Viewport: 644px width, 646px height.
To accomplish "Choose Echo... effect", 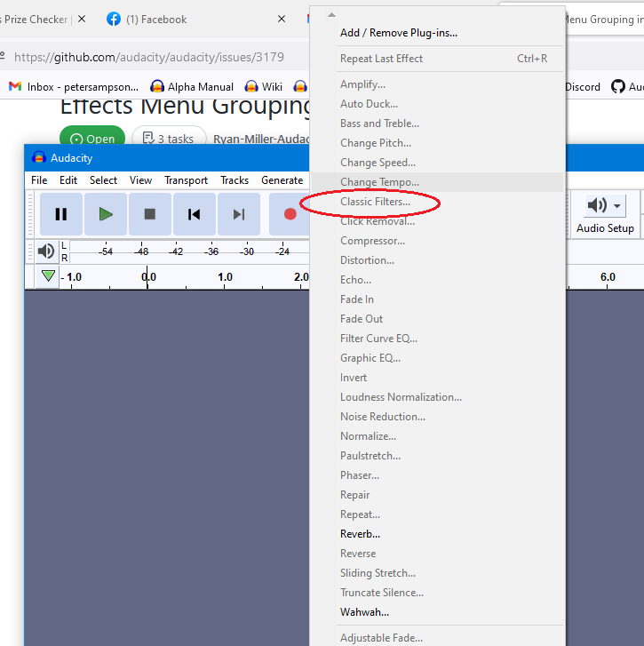I will tap(437, 280).
